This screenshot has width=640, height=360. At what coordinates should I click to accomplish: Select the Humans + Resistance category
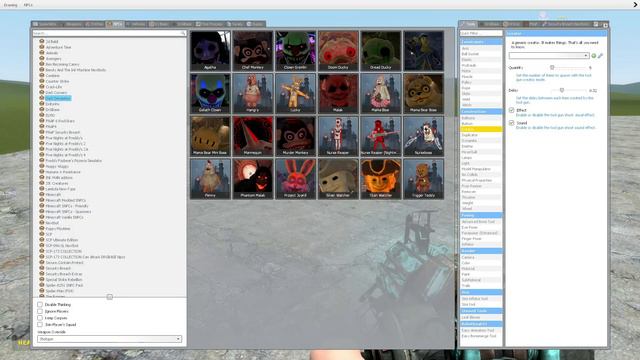[63, 172]
